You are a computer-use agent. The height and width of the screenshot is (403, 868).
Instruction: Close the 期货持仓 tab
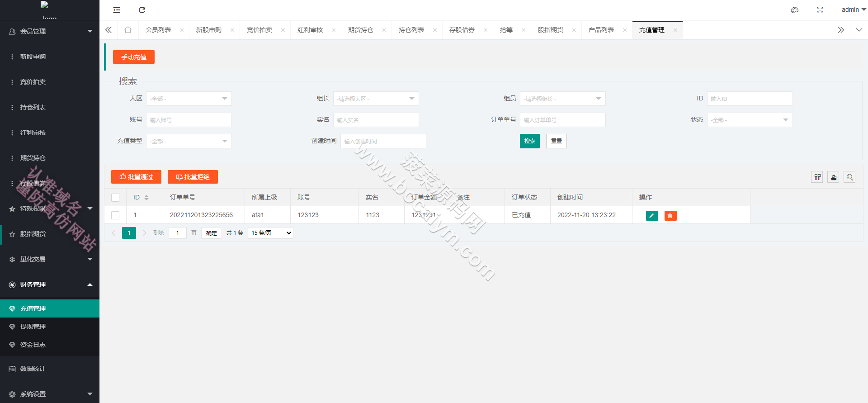tap(384, 30)
